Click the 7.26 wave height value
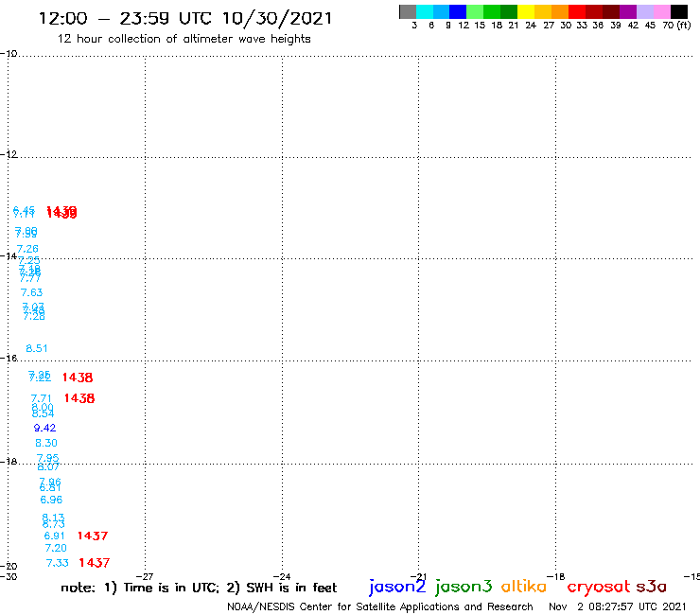 click(27, 249)
